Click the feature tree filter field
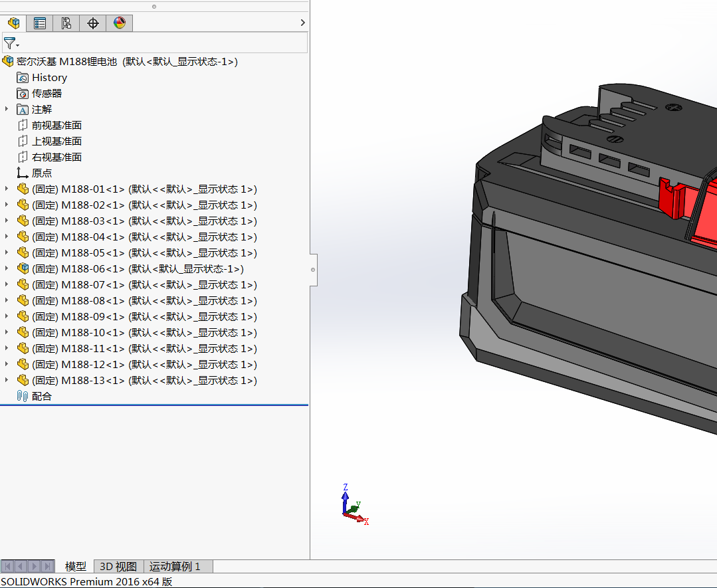This screenshot has width=717, height=588. (x=155, y=43)
